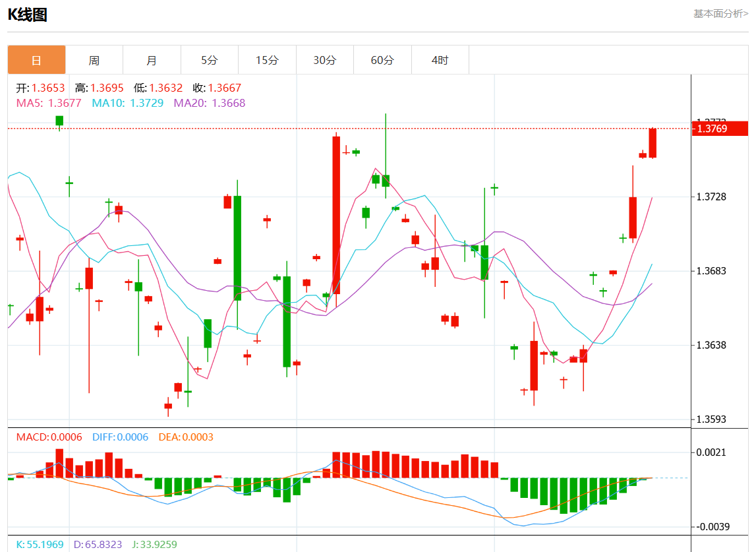Select the 日 daily chart tab

point(37,60)
